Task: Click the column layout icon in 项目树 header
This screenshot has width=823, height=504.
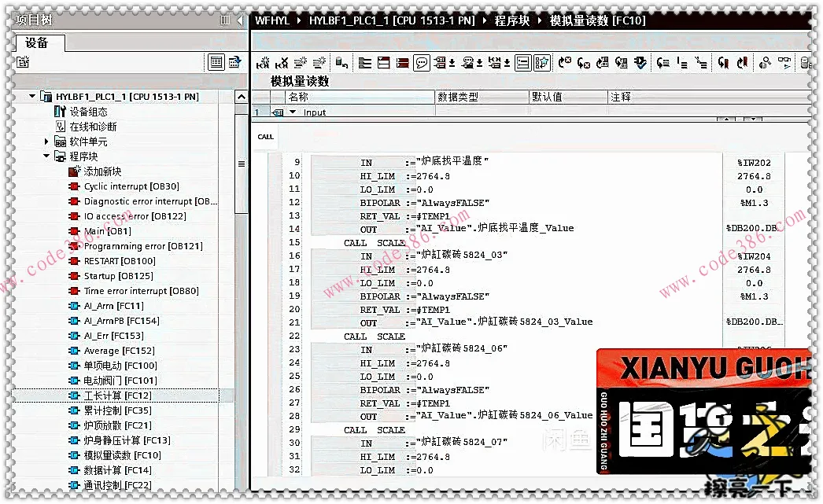Action: pyautogui.click(x=225, y=20)
